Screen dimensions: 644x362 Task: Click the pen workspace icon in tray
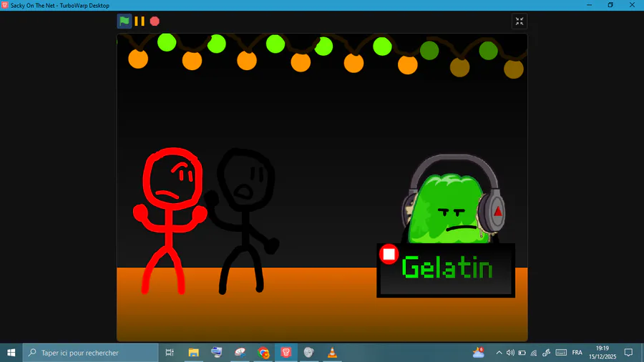pyautogui.click(x=546, y=353)
